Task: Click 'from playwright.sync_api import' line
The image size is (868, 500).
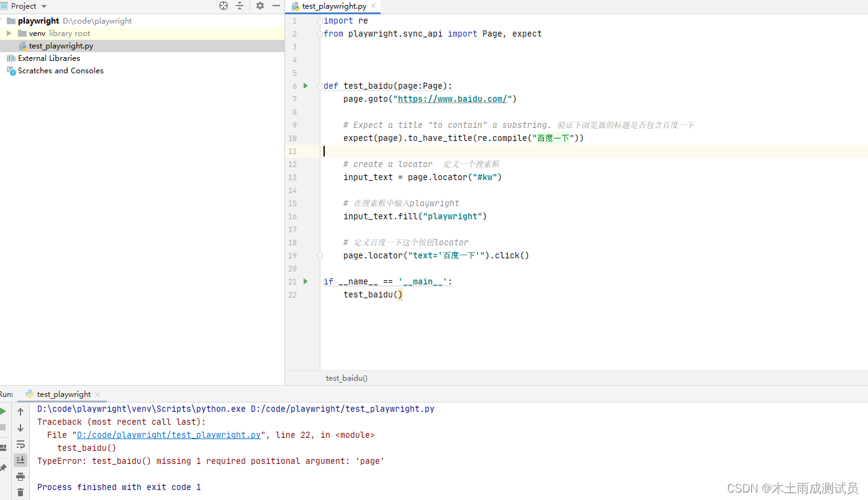Action: [x=433, y=34]
